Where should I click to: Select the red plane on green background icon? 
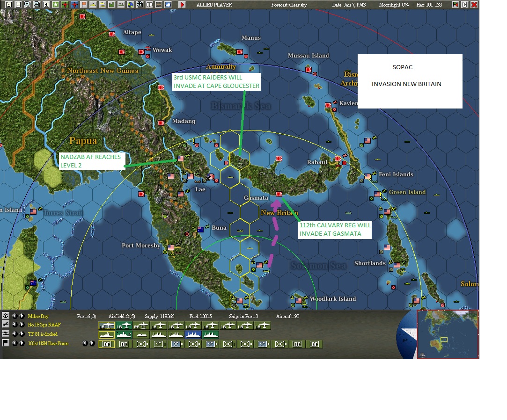pos(65,5)
